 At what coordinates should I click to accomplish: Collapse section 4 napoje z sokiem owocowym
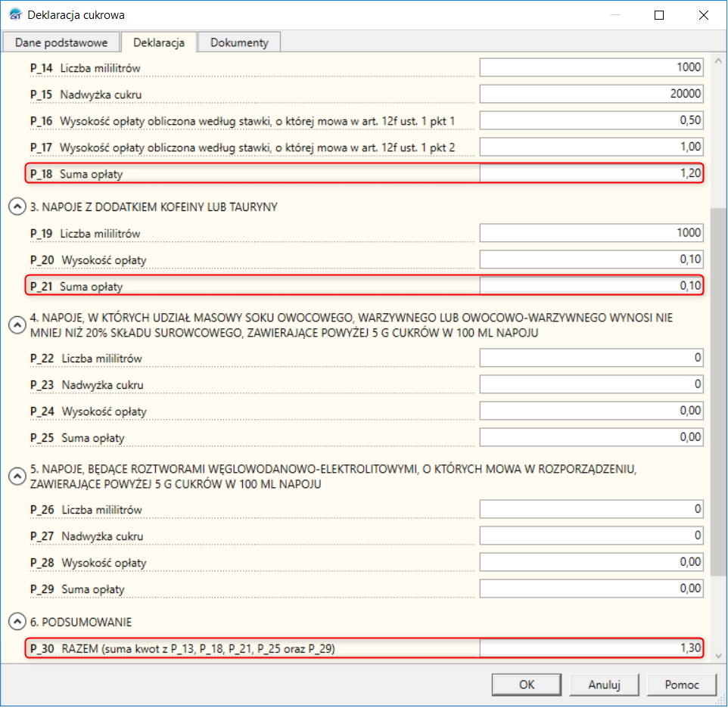(17, 324)
